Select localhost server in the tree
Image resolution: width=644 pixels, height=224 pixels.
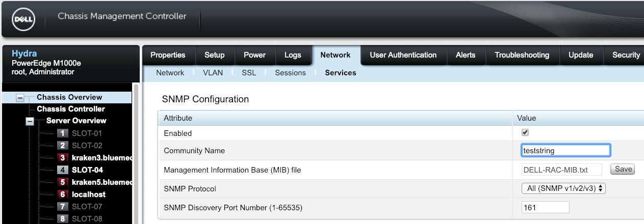pos(89,194)
